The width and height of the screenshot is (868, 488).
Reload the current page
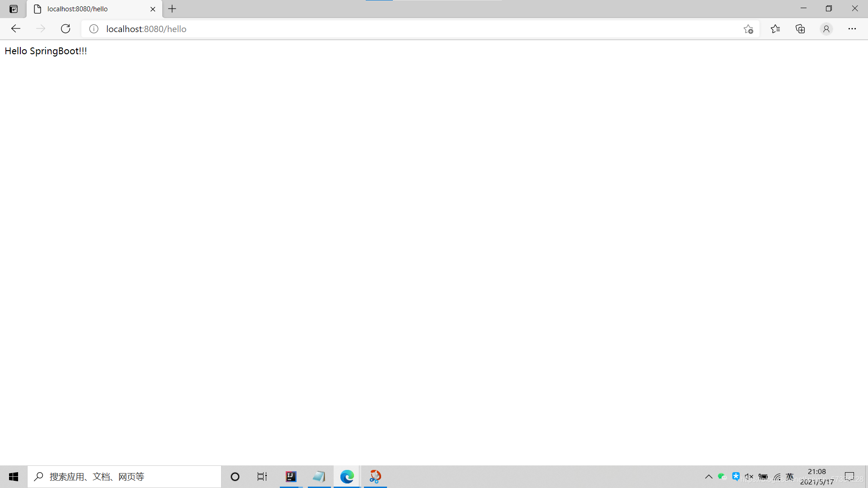click(66, 29)
